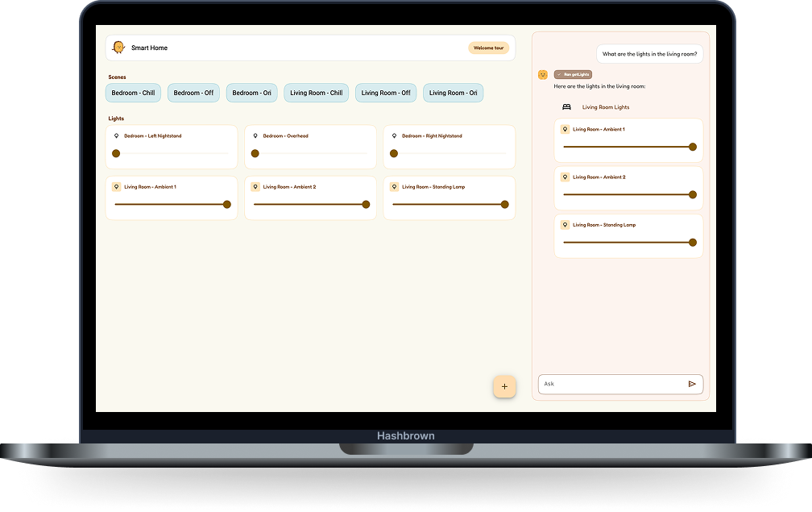
Task: Adjust the Living Room - Ambient 2 brightness slider
Action: (x=314, y=204)
